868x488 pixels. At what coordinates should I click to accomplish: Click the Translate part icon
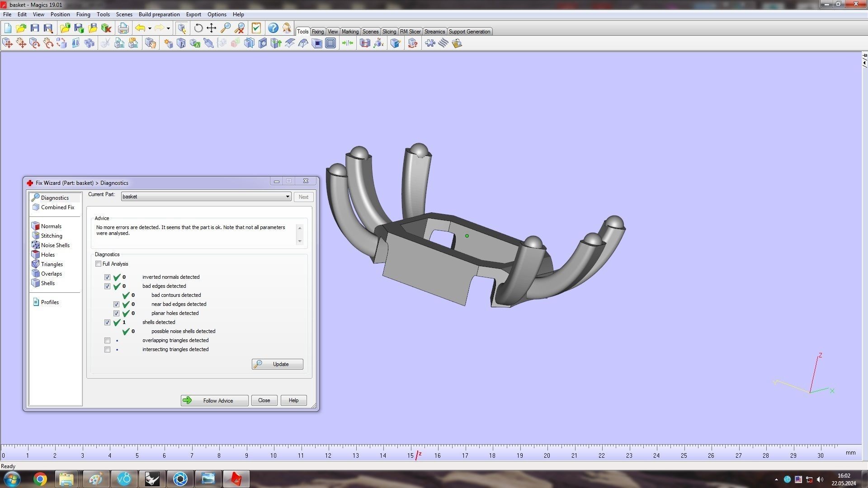(x=8, y=43)
